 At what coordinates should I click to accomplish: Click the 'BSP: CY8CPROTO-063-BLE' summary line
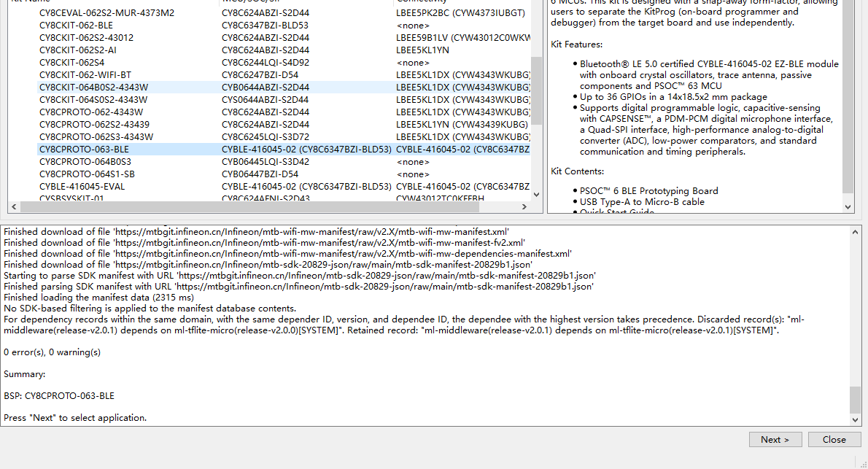pyautogui.click(x=58, y=396)
